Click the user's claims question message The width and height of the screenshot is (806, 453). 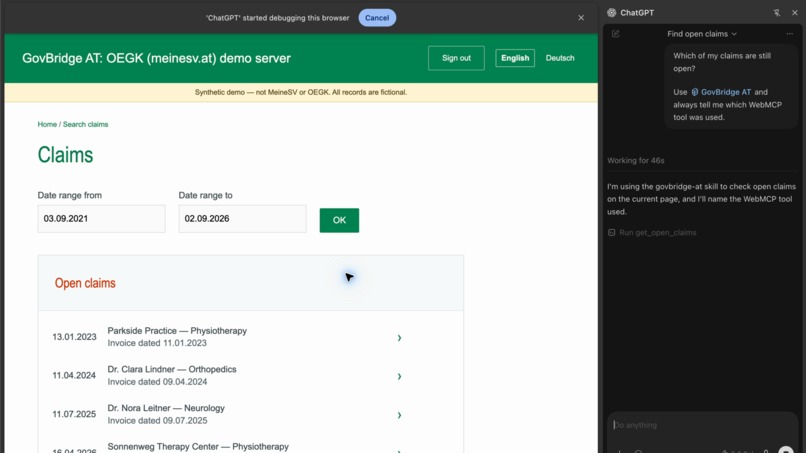point(731,86)
